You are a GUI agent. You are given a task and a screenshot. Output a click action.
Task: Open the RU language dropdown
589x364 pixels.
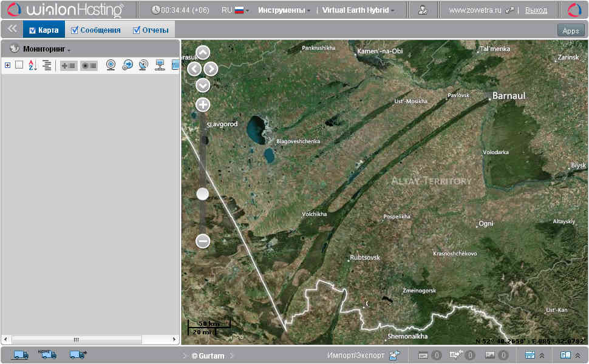236,10
